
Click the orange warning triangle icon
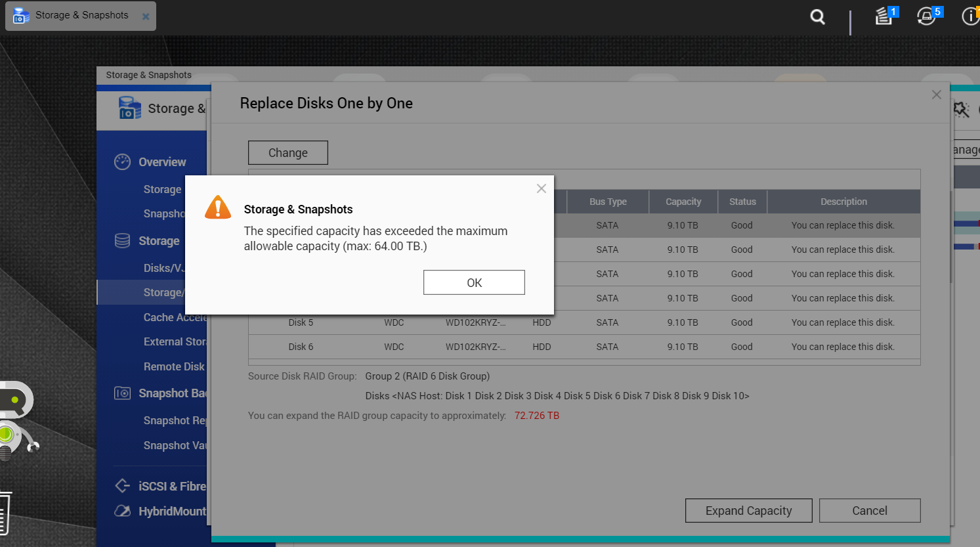(x=218, y=208)
